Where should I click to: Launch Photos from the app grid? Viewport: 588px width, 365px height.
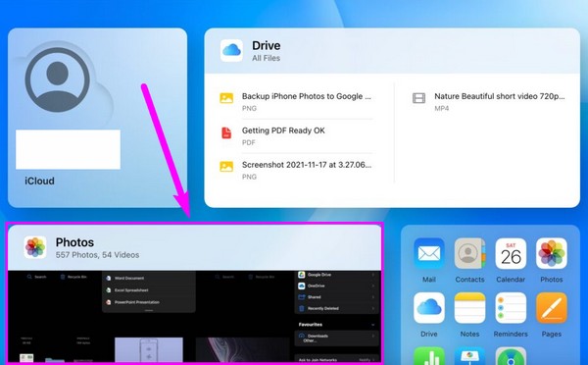[551, 253]
